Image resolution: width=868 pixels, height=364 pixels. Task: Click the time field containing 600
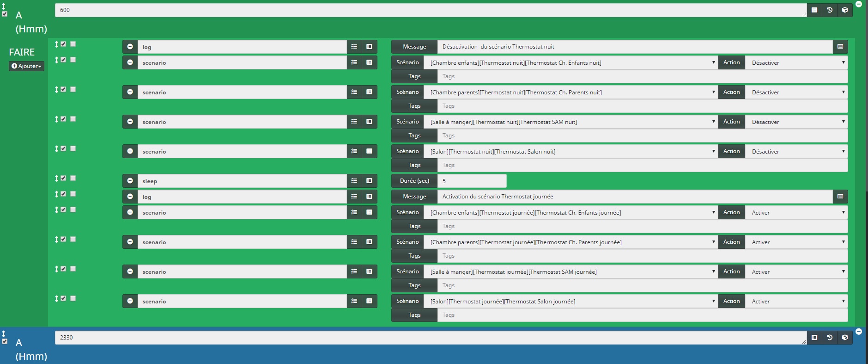(431, 10)
